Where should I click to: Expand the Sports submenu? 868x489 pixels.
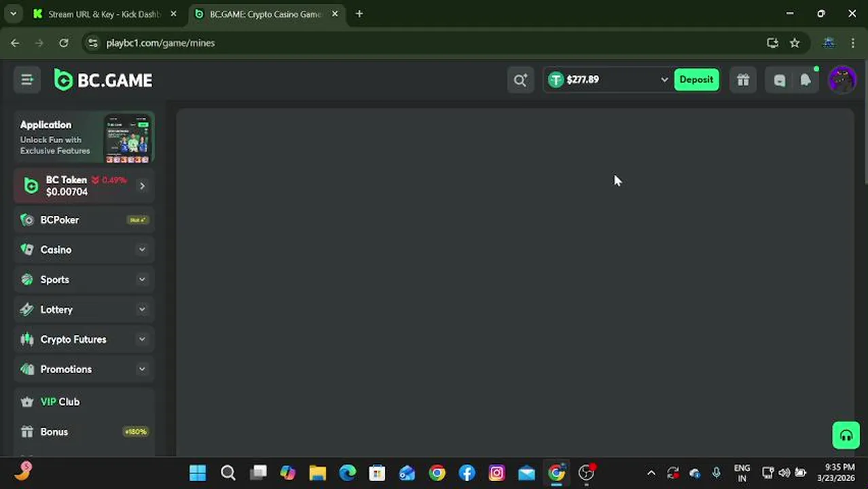142,280
